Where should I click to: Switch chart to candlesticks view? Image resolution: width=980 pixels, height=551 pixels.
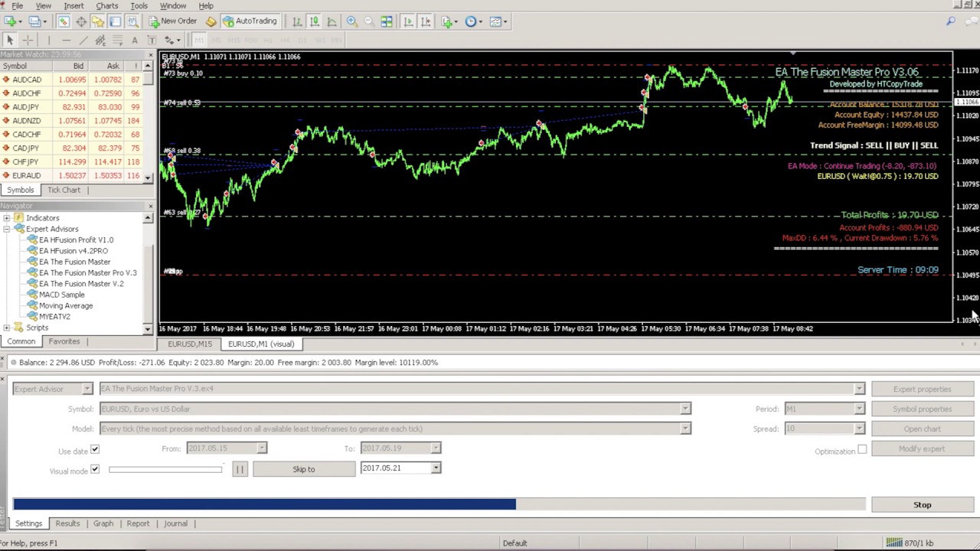[314, 21]
